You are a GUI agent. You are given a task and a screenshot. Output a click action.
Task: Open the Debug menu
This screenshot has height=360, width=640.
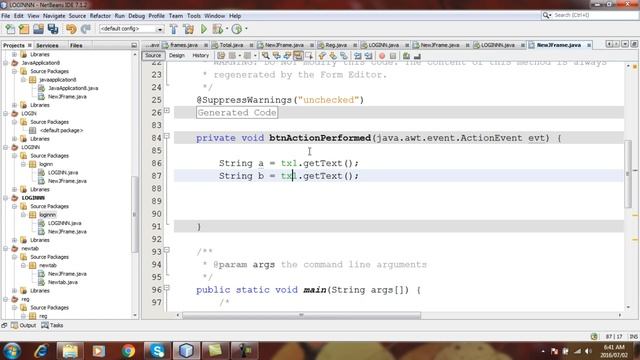pyautogui.click(x=136, y=16)
